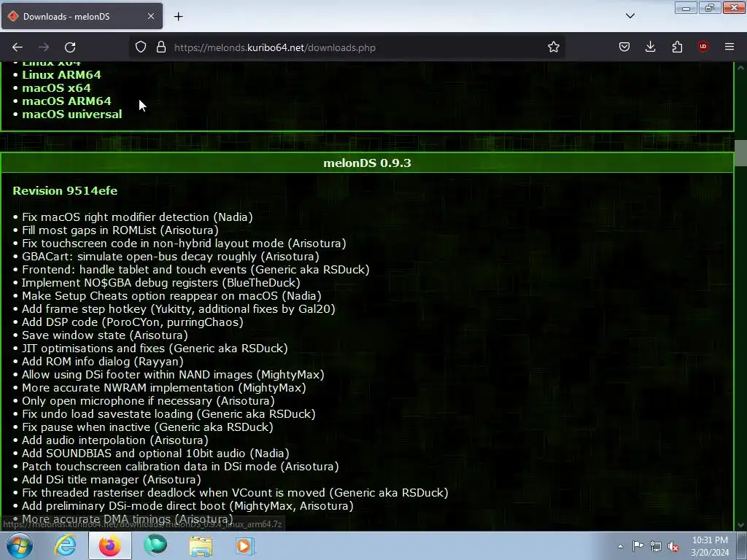Open the taskbar clock and date
The width and height of the screenshot is (747, 560).
pyautogui.click(x=710, y=546)
